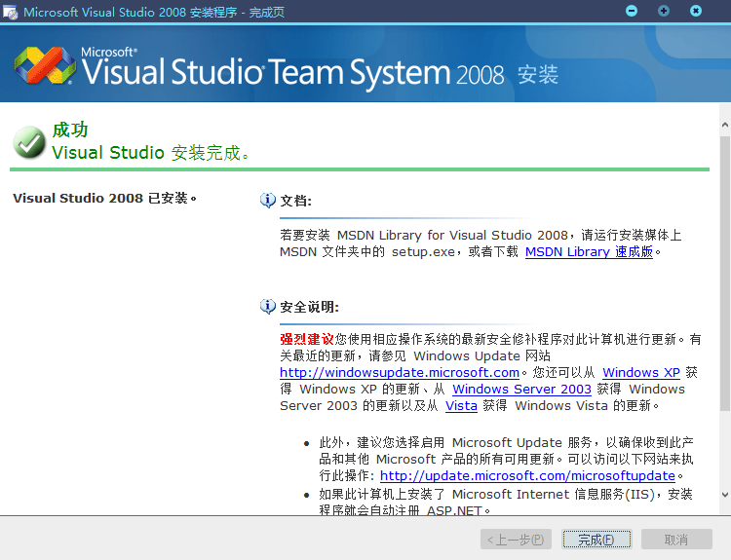The height and width of the screenshot is (560, 731).
Task: Open the Vista update link
Action: click(461, 405)
